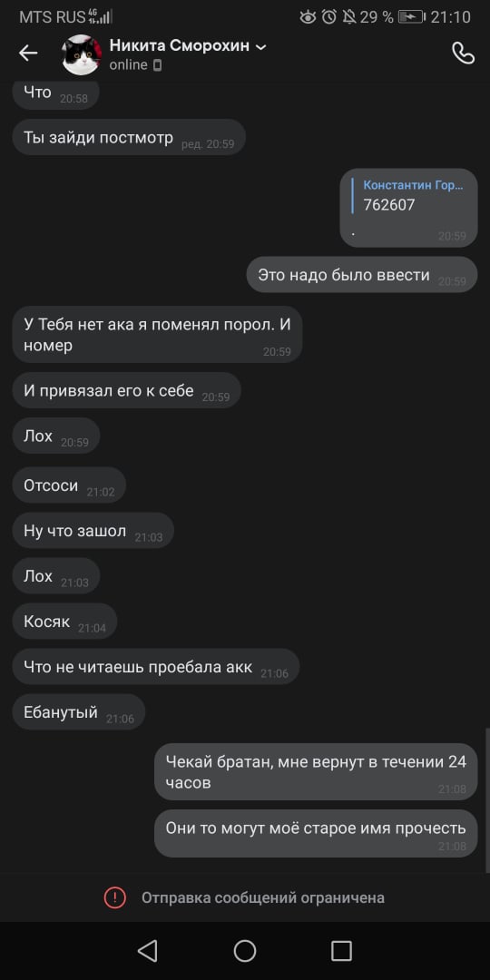
Task: Open contact name Никита Сморохин header
Action: tap(180, 45)
